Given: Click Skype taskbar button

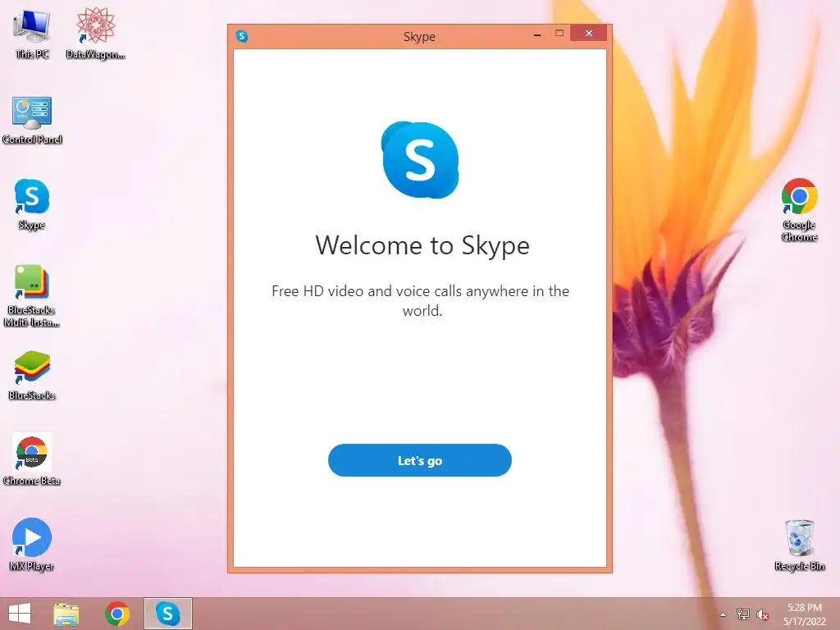Looking at the screenshot, I should (167, 614).
